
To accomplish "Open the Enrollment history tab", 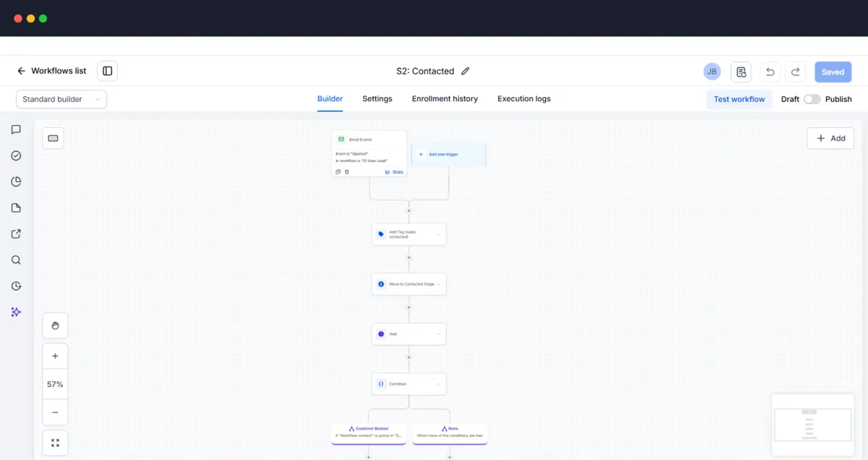I will pos(445,99).
